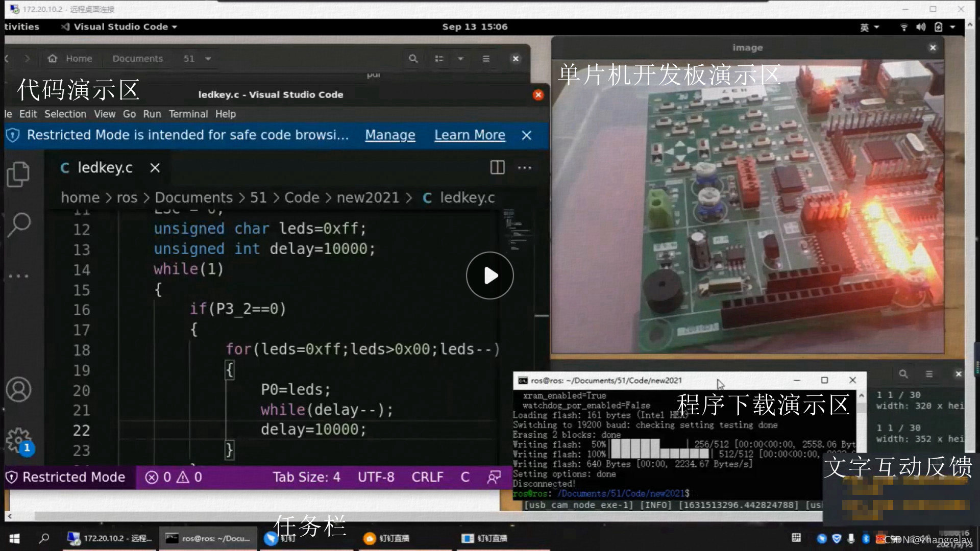Expand view options dropdown arrow in file manager

460,59
